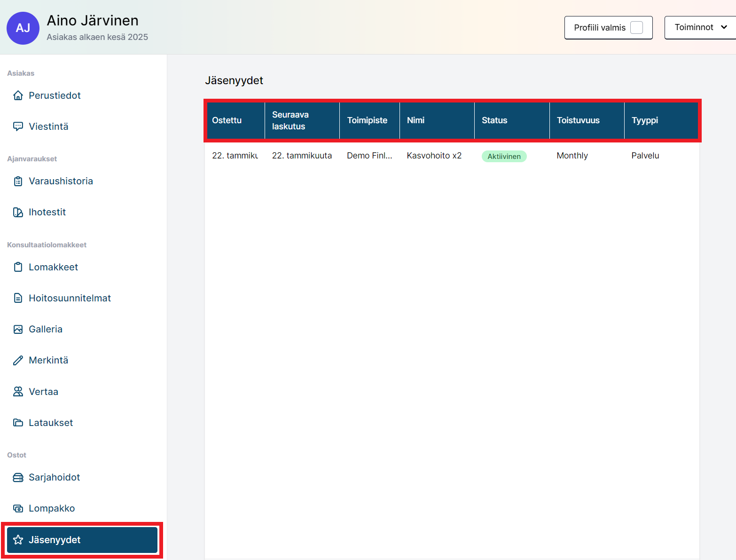Select the Varaushistoria clipboard icon
Image resolution: width=736 pixels, height=560 pixels.
(18, 181)
